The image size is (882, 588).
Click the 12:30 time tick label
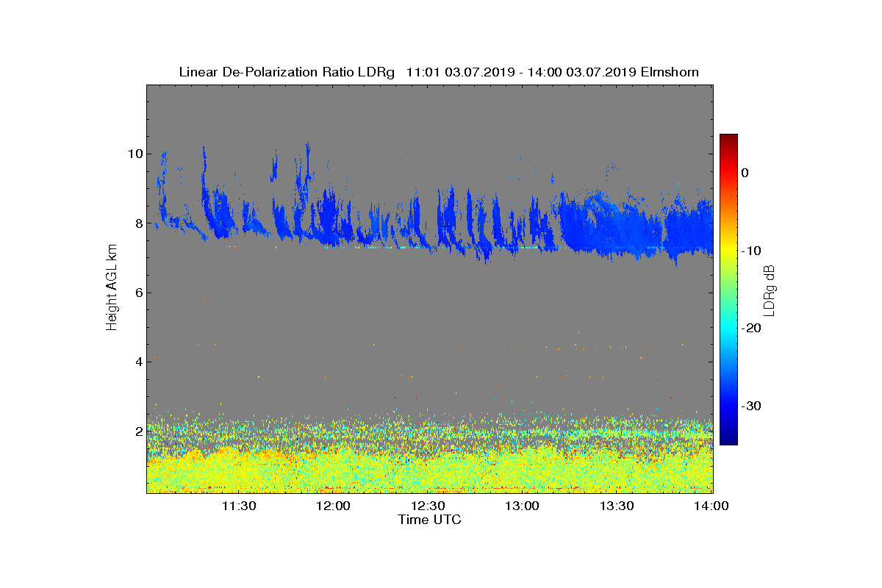point(429,506)
